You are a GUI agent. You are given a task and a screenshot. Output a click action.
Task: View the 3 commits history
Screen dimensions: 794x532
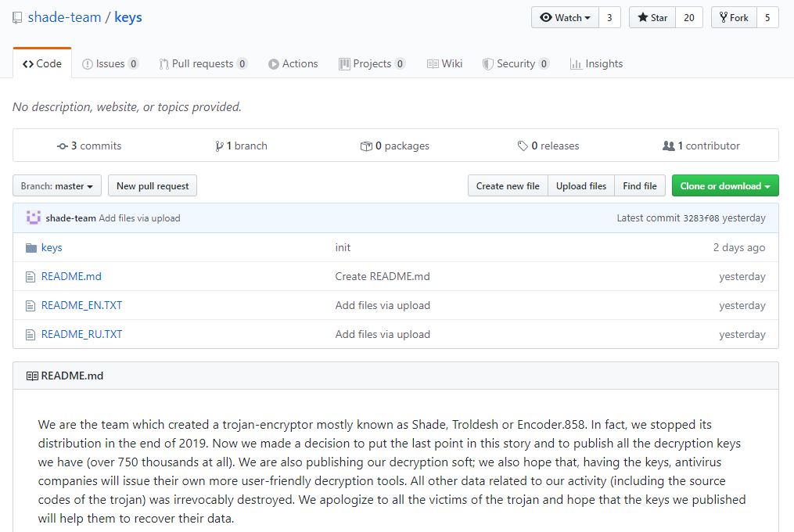pos(89,146)
